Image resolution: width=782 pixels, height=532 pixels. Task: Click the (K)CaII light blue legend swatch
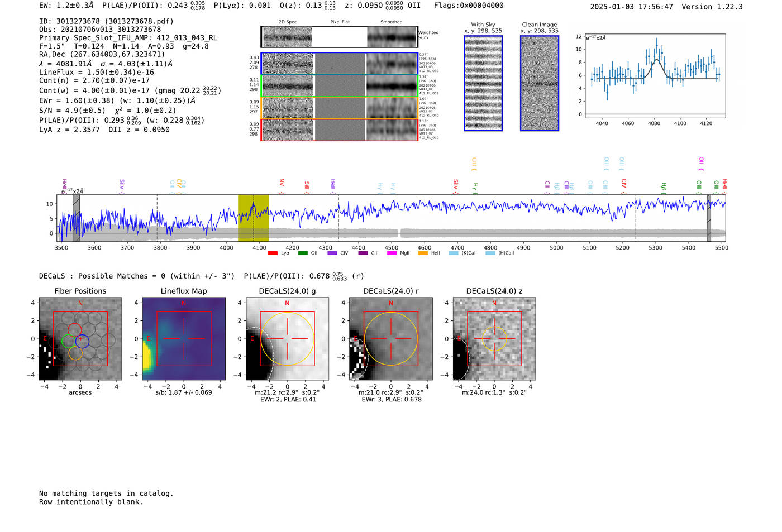tap(454, 253)
